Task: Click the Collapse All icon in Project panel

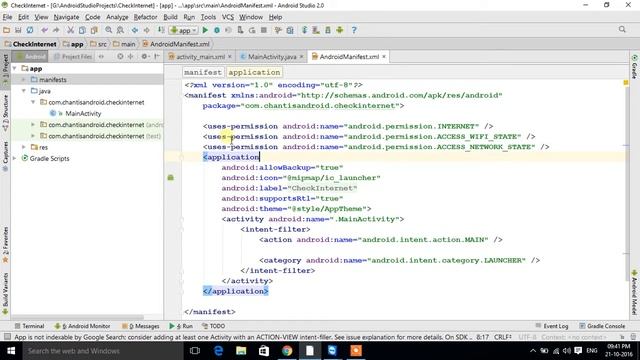Action: 131,56
